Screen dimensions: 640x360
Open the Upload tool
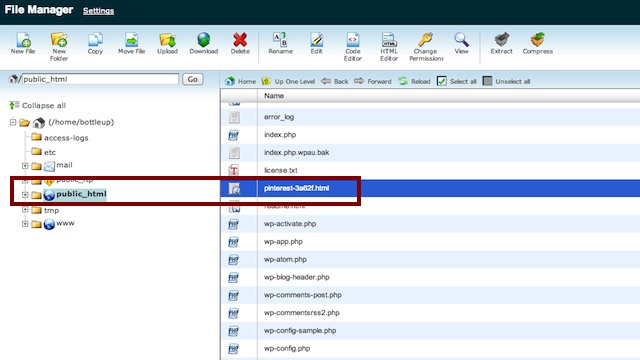tap(167, 44)
